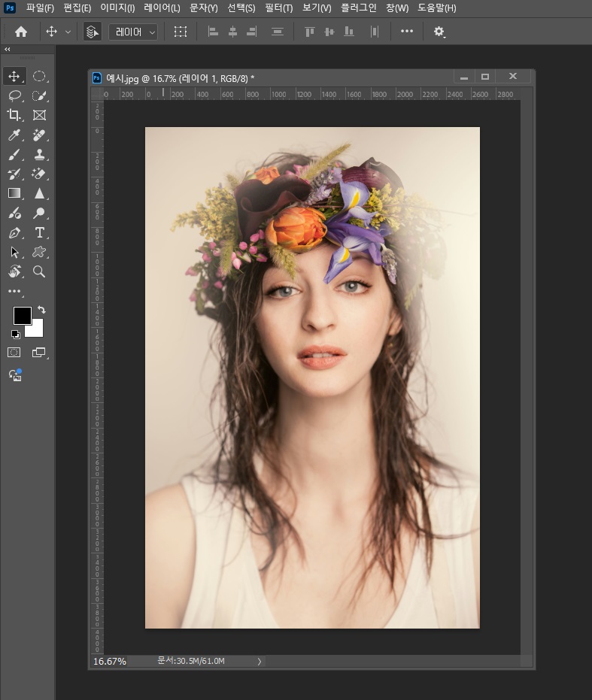Expand the status bar info arrow
Viewport: 592px width, 700px height.
259,661
